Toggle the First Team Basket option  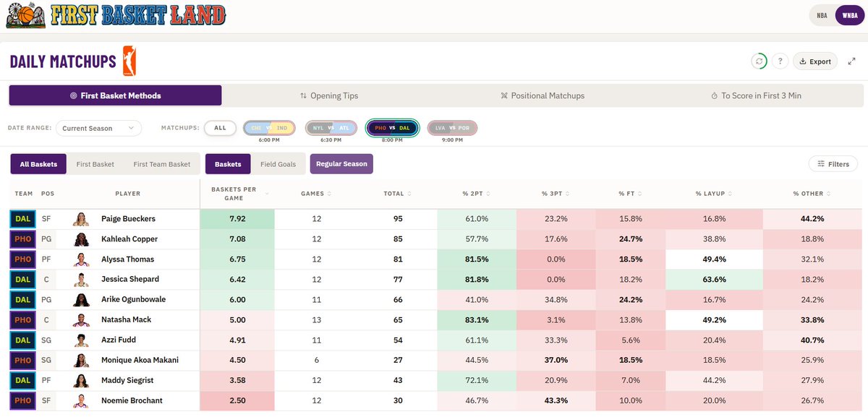click(162, 164)
